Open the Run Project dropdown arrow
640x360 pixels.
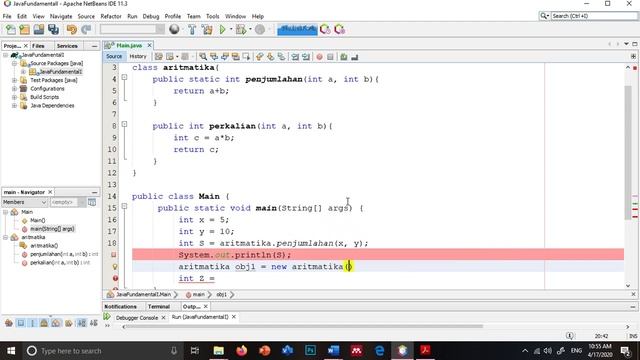pos(231,29)
